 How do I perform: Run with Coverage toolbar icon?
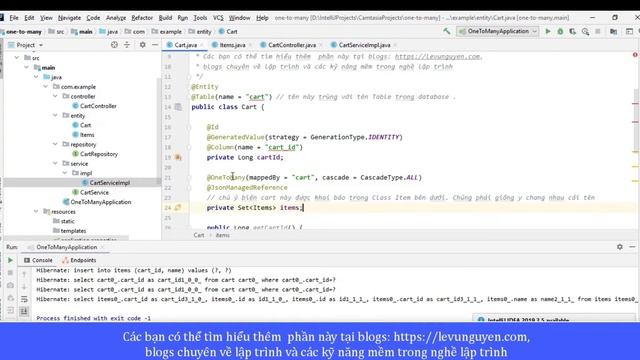(573, 31)
